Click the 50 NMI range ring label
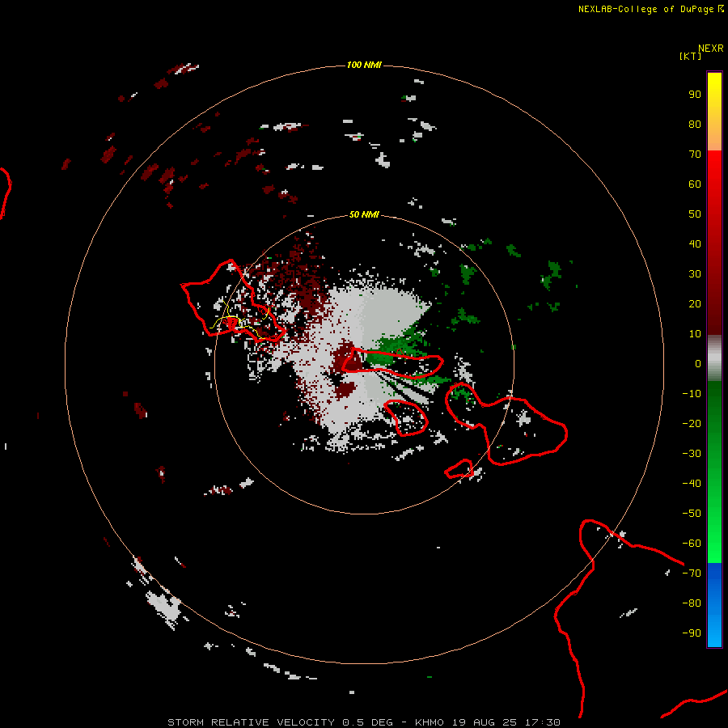This screenshot has width=728, height=728. tap(364, 214)
